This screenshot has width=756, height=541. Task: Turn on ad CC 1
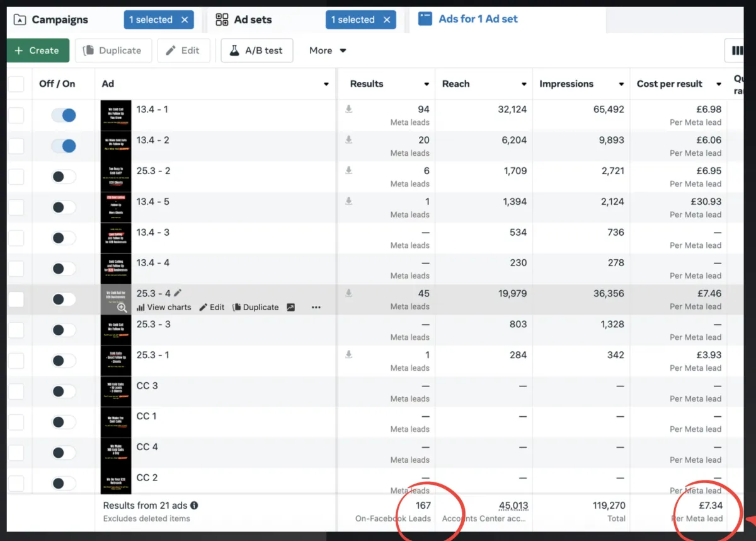pos(64,422)
